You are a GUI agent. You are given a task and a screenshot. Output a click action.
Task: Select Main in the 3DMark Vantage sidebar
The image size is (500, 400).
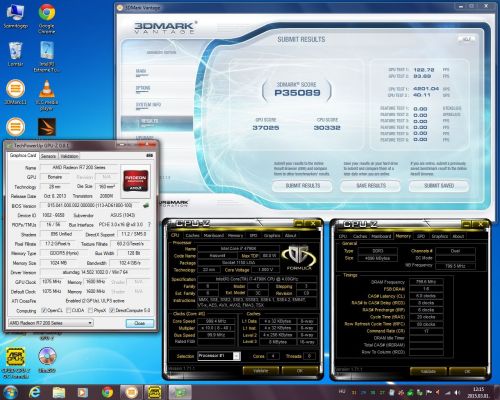point(141,71)
